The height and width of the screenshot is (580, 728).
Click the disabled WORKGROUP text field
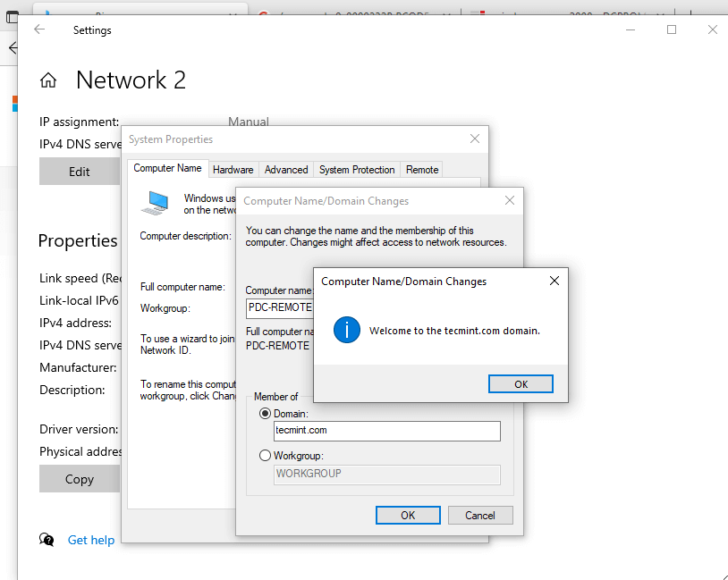click(386, 475)
